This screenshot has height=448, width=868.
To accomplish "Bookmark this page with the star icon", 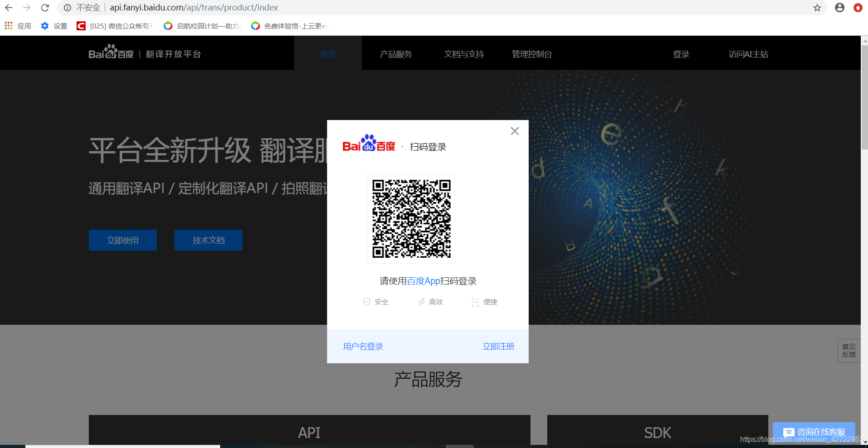I will (x=817, y=8).
